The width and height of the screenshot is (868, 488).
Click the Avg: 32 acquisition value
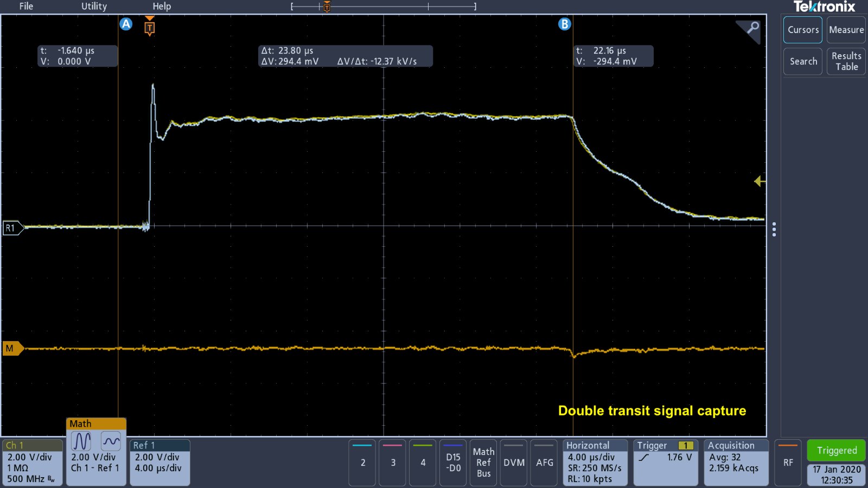pos(725,457)
